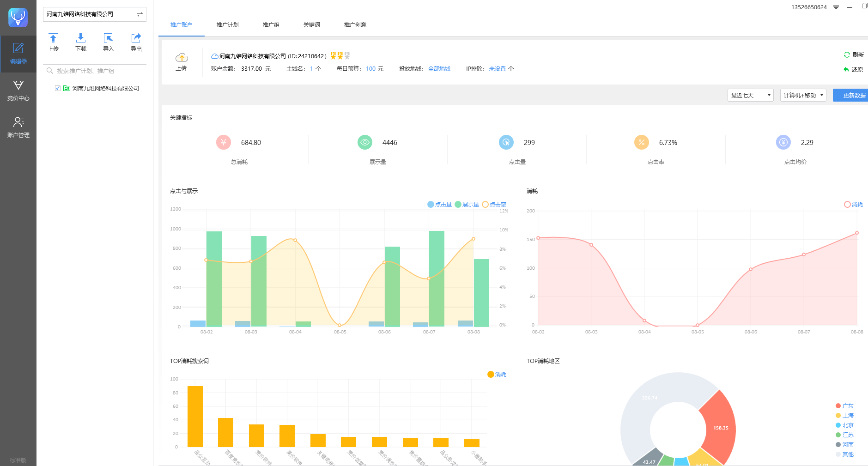
Task: Click the account switch arrows icon
Action: click(140, 14)
